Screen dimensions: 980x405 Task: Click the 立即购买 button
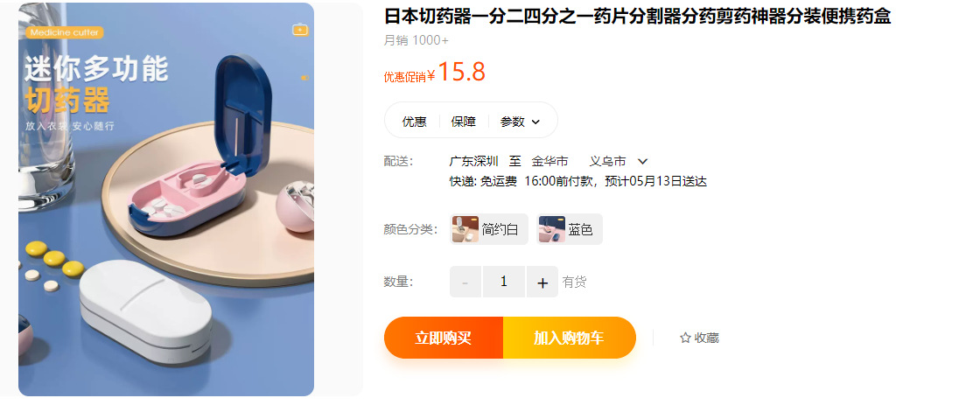click(444, 339)
